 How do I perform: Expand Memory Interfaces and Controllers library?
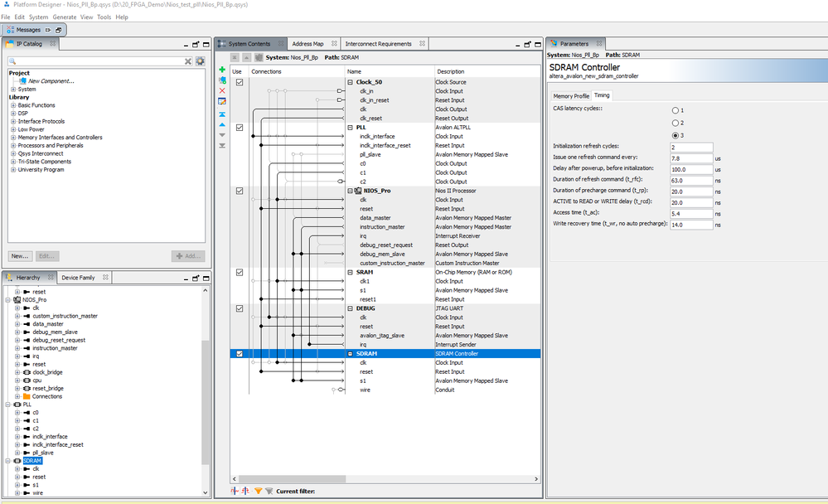tap(13, 138)
